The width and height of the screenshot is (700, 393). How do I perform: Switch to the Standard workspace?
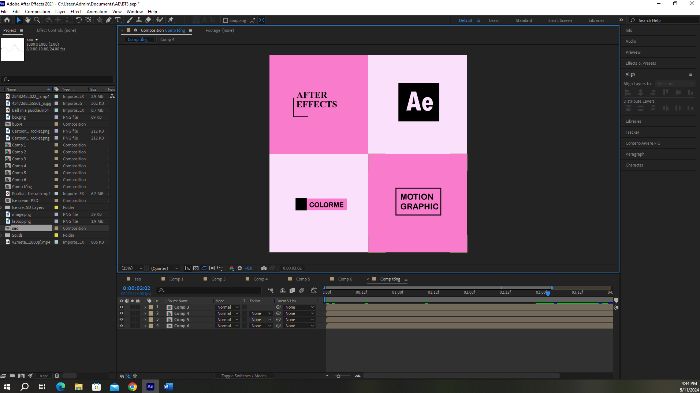524,21
